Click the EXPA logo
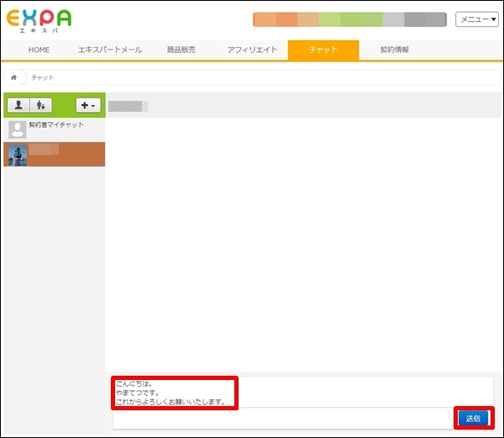Screen dimensions: 504x438 point(39,20)
